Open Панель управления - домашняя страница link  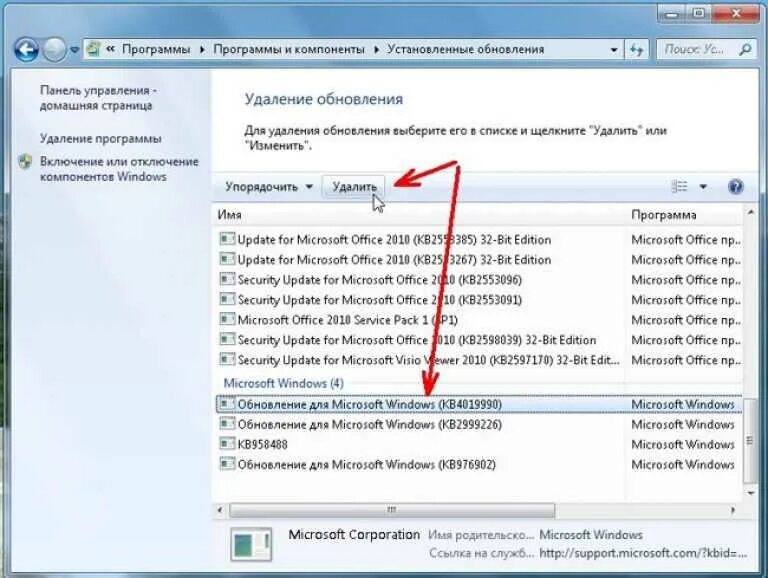pyautogui.click(x=98, y=98)
